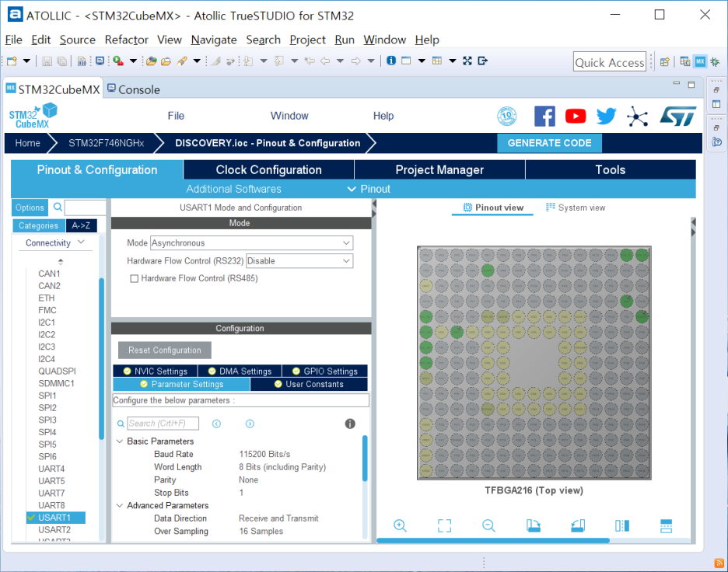Switch to System view
The height and width of the screenshot is (572, 728).
576,208
